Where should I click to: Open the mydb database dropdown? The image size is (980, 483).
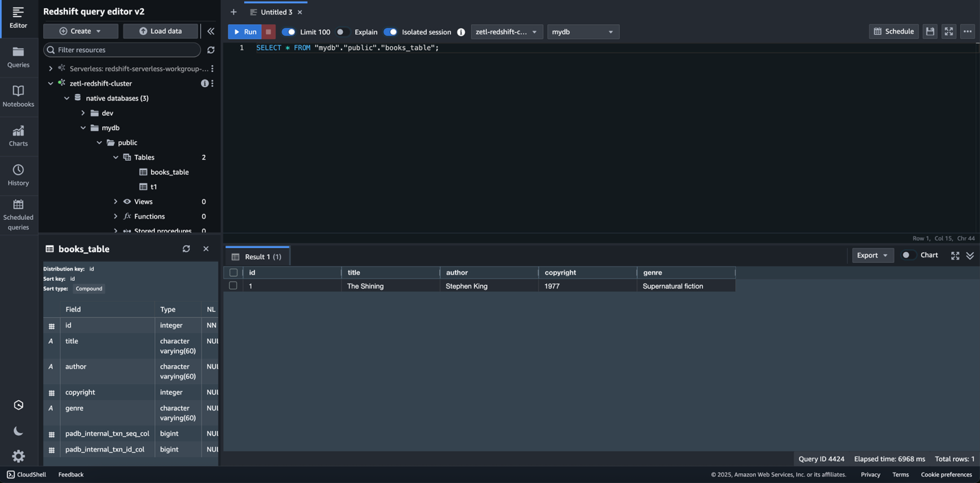pyautogui.click(x=583, y=32)
